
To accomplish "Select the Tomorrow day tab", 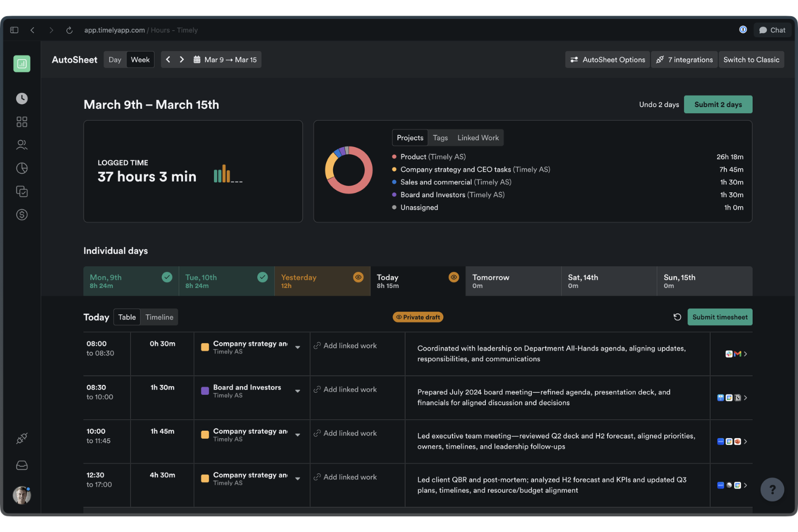I will [x=513, y=281].
